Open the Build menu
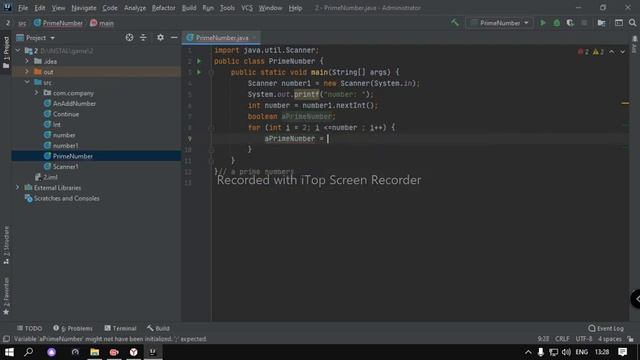The height and width of the screenshot is (360, 640). (x=189, y=8)
